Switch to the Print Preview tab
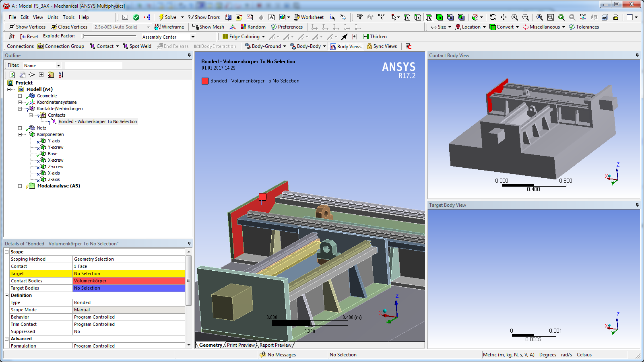 pos(241,345)
